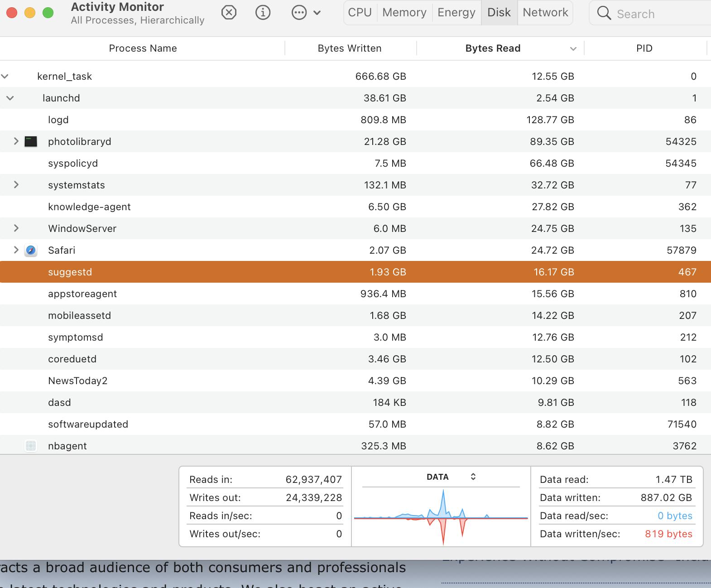Image resolution: width=711 pixels, height=588 pixels.
Task: Click the Data written 887.02 GB value
Action: tap(666, 497)
